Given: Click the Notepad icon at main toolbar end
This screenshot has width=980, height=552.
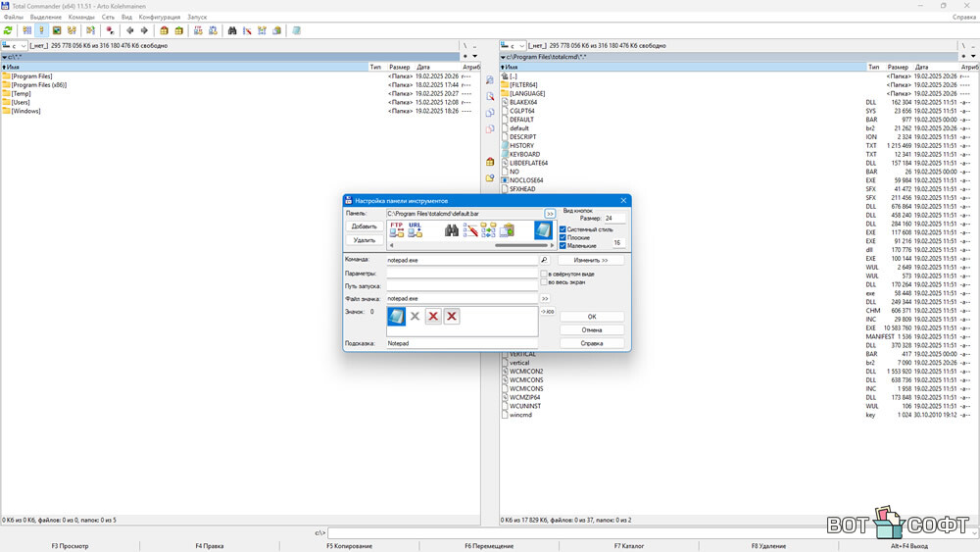Looking at the screenshot, I should tap(296, 30).
